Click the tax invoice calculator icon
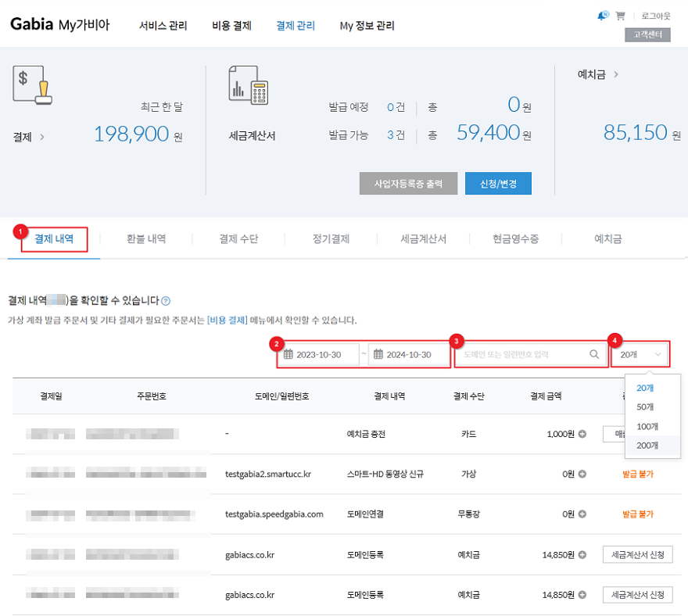 249,85
